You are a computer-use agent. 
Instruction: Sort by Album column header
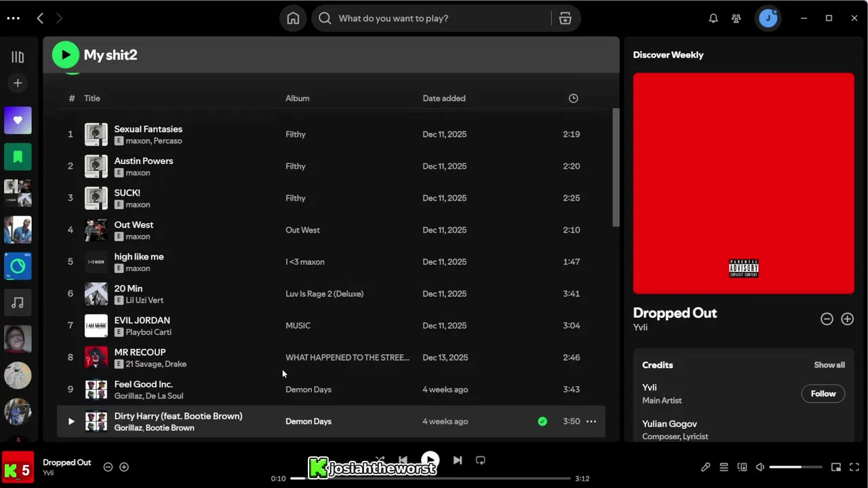[297, 98]
